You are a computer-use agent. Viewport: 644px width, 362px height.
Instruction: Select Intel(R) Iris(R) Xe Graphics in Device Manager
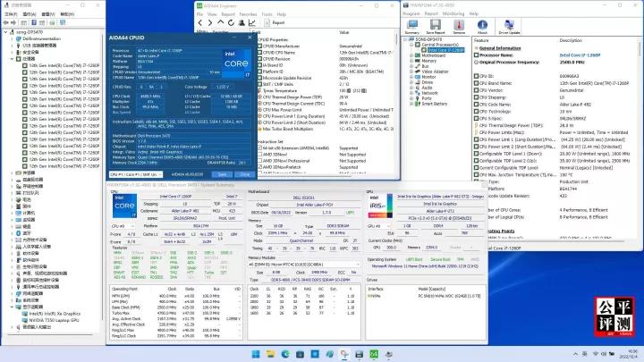click(x=55, y=314)
